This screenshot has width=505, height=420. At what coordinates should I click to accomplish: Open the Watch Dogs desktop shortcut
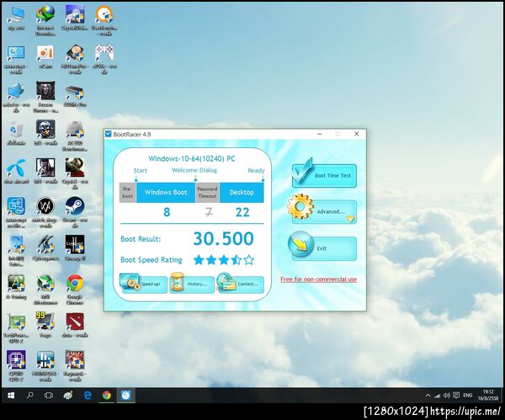click(x=45, y=212)
